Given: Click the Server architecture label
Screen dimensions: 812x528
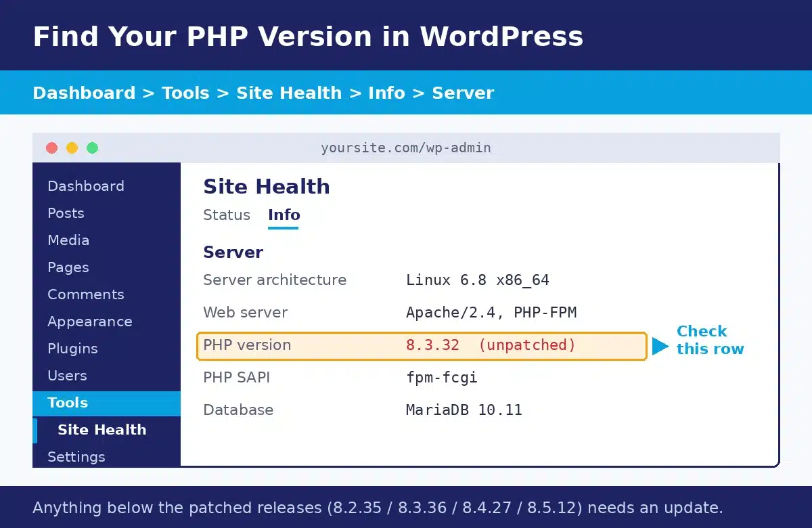Looking at the screenshot, I should click(x=275, y=280).
